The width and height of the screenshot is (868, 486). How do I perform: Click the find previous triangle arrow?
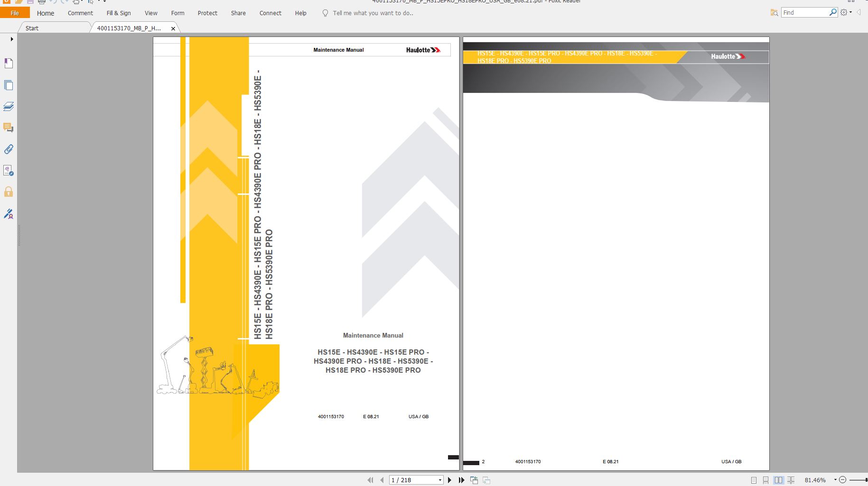pyautogui.click(x=859, y=12)
